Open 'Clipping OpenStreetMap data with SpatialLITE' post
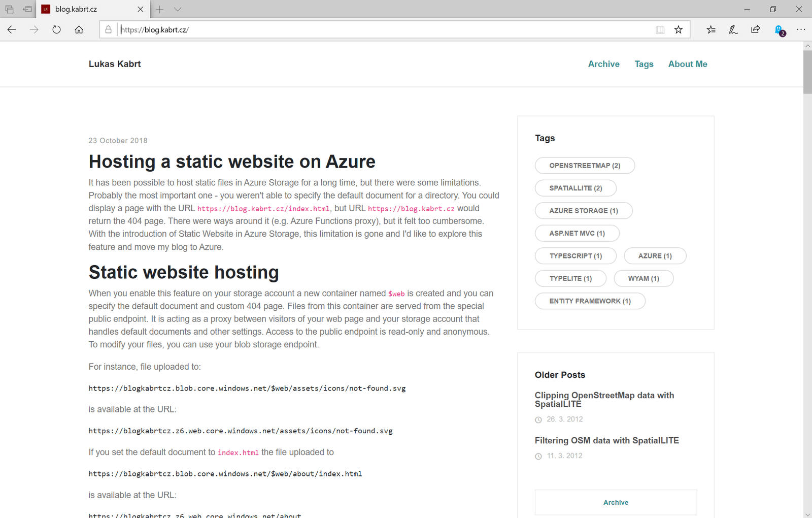The height and width of the screenshot is (518, 812). click(x=604, y=400)
